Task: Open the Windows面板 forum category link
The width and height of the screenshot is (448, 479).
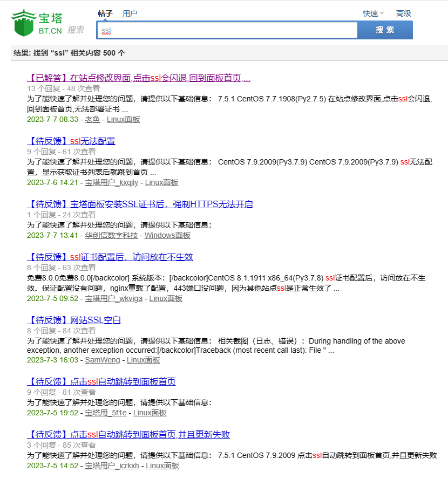Action: [167, 235]
